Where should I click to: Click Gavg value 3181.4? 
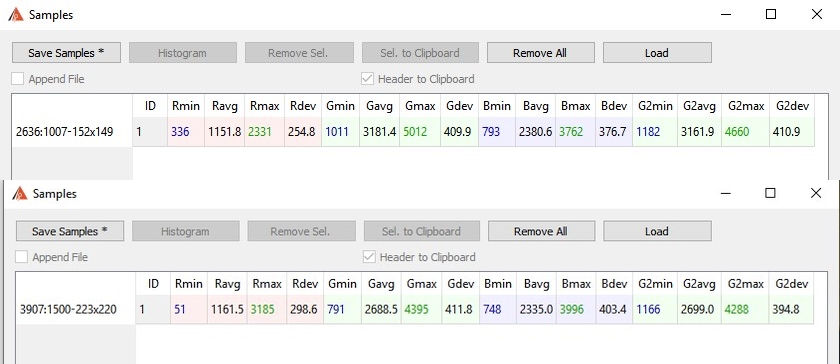(x=379, y=131)
